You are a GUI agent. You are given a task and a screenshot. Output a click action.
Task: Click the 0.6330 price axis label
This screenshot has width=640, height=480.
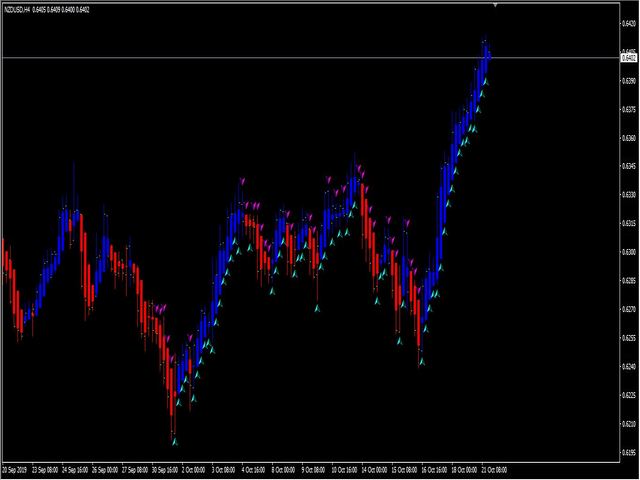tap(629, 195)
